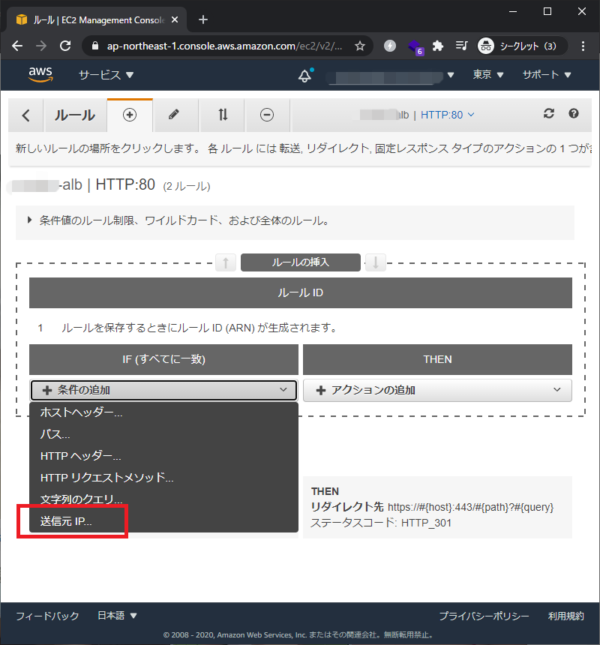Focus the browser address bar URL
The image size is (600, 645).
point(224,46)
